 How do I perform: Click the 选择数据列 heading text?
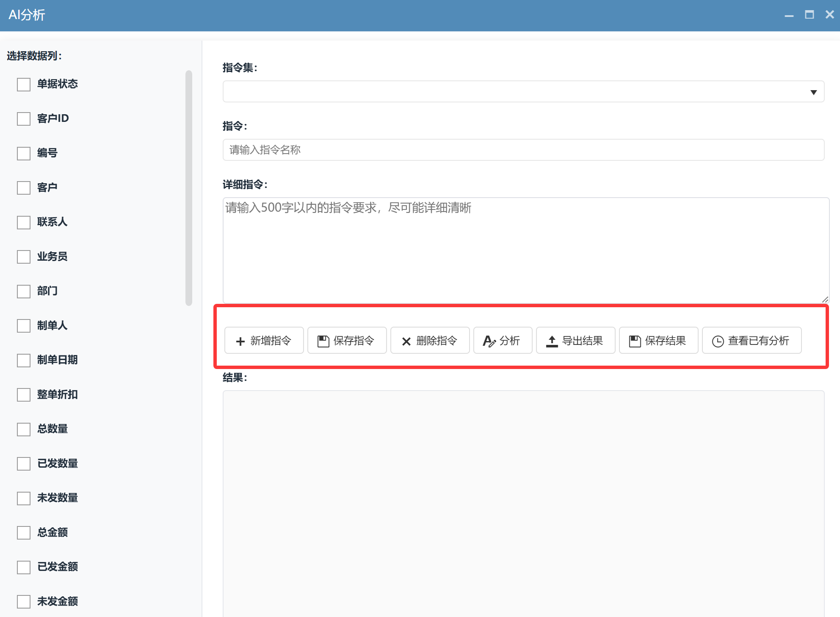click(34, 56)
